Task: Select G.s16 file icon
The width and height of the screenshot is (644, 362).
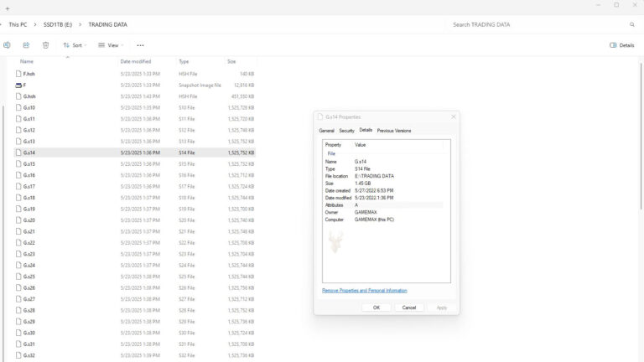Action: [x=18, y=175]
